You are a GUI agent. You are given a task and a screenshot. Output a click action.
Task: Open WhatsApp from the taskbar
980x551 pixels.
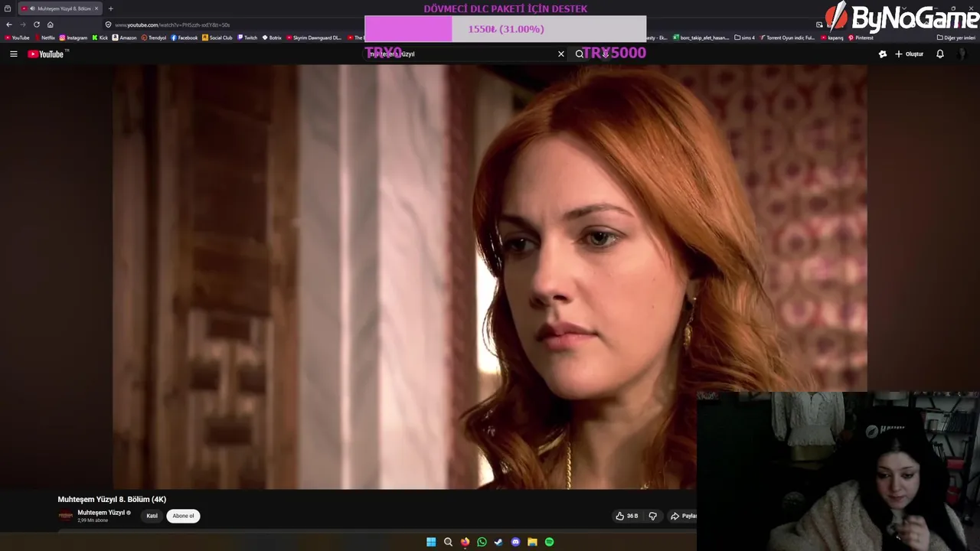(x=482, y=542)
